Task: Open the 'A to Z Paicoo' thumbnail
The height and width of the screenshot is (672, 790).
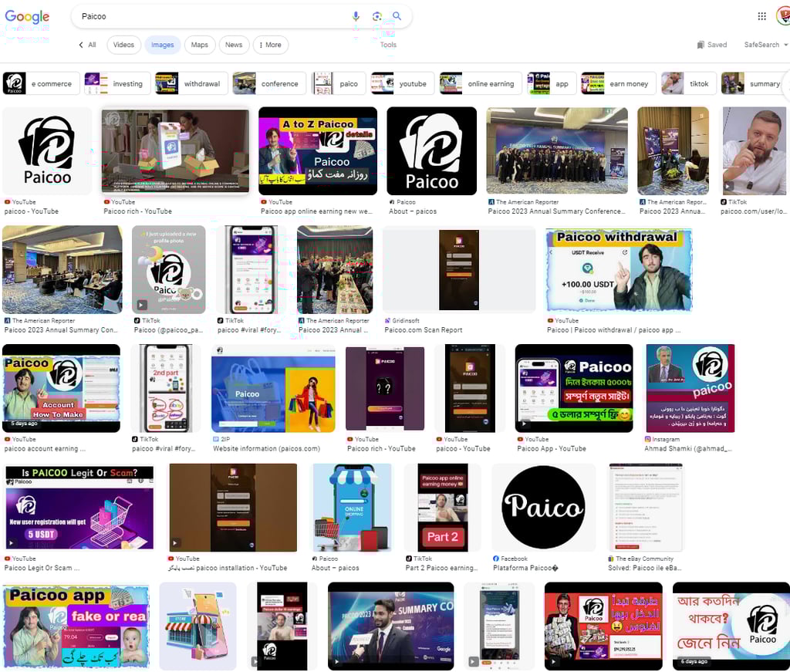Action: click(318, 150)
